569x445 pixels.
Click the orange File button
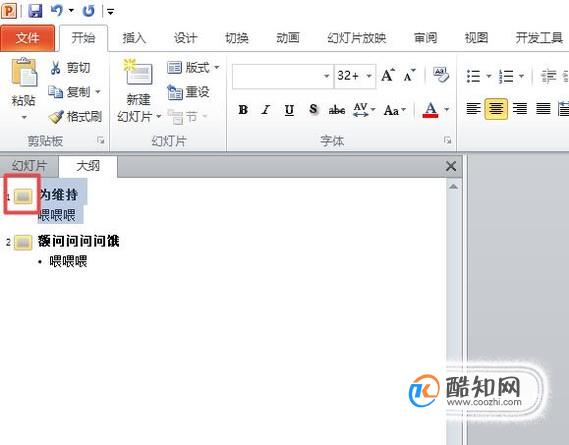(28, 38)
